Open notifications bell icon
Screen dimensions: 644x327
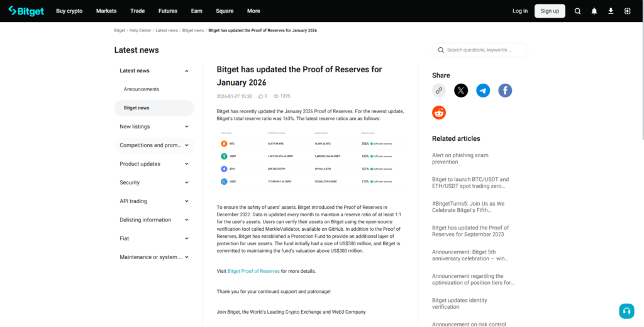594,11
